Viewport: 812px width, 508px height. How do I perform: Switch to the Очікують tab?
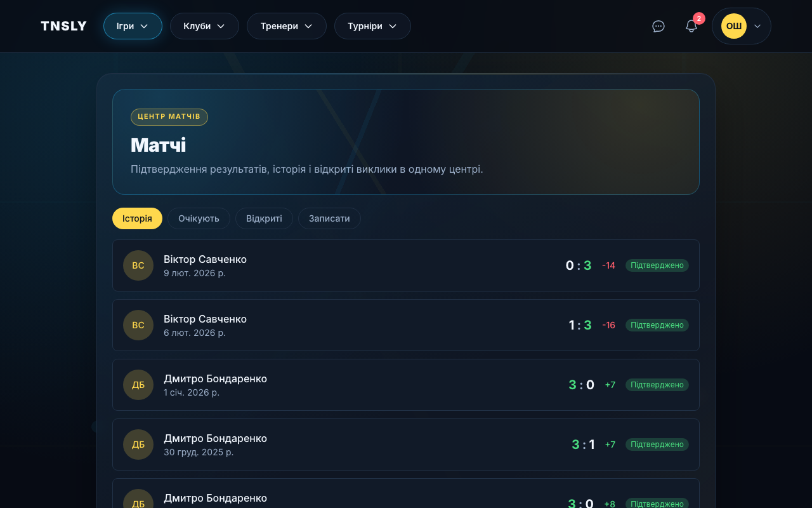[x=199, y=218]
